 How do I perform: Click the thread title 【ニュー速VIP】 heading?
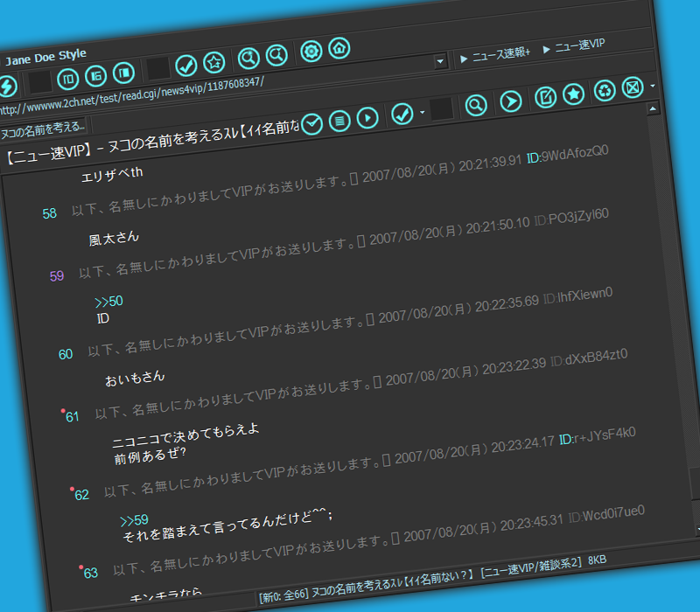[x=49, y=155]
